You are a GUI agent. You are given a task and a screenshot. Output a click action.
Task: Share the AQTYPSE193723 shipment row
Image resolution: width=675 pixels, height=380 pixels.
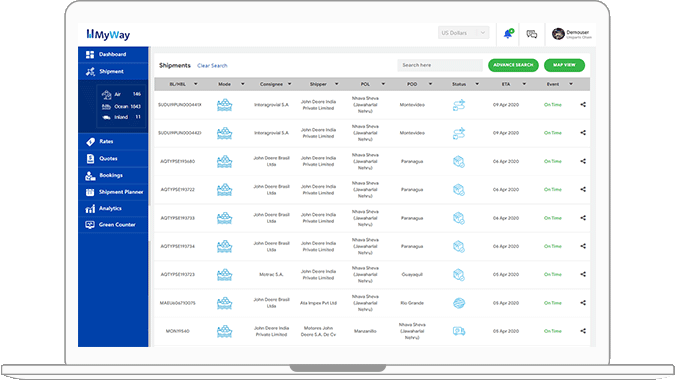click(x=583, y=274)
